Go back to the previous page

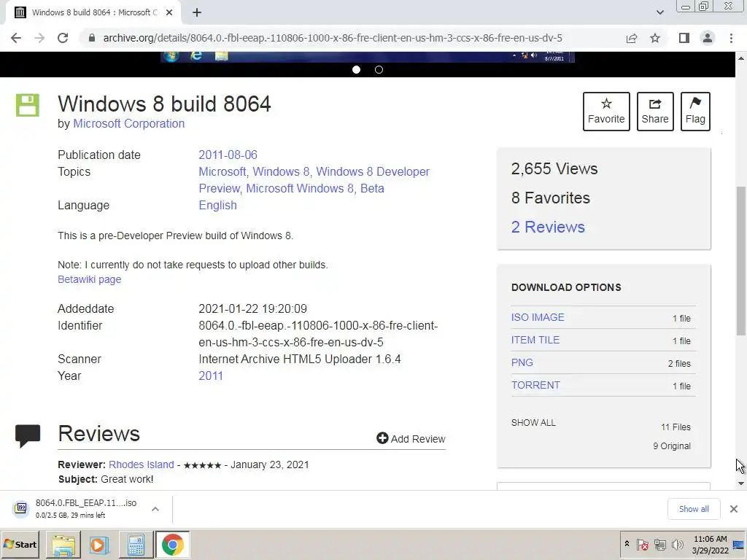16,38
